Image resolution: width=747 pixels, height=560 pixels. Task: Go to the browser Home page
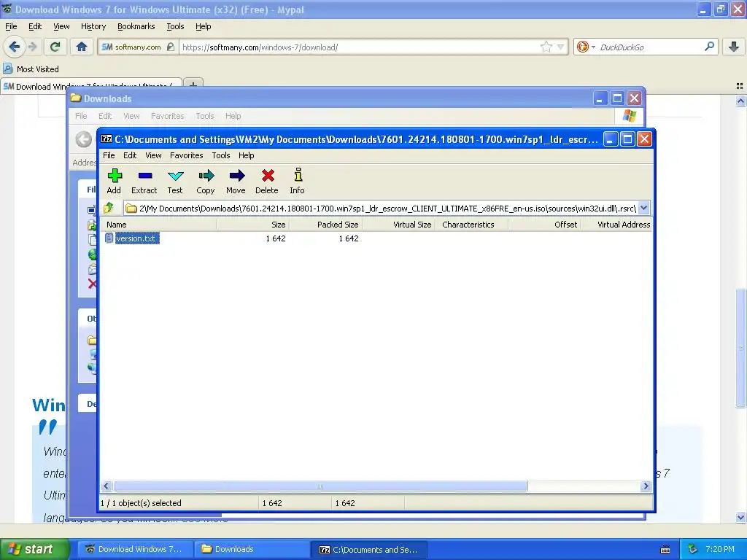[82, 47]
